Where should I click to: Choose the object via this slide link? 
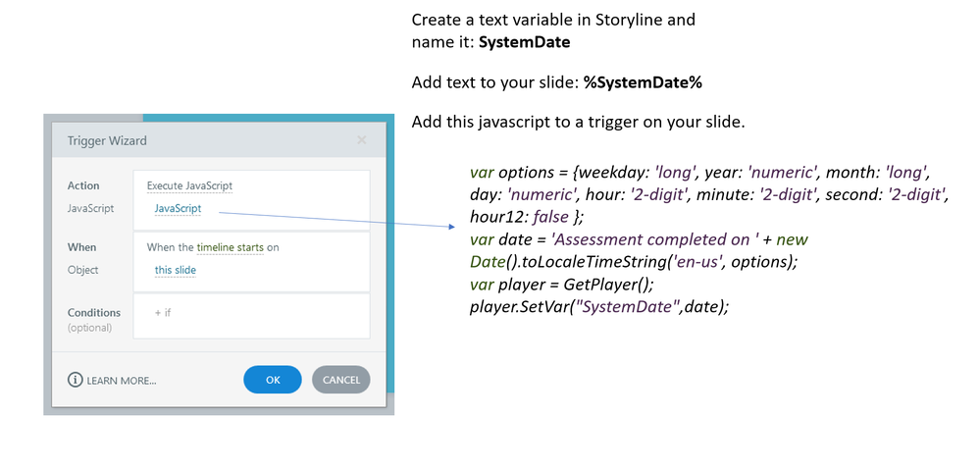tap(175, 270)
